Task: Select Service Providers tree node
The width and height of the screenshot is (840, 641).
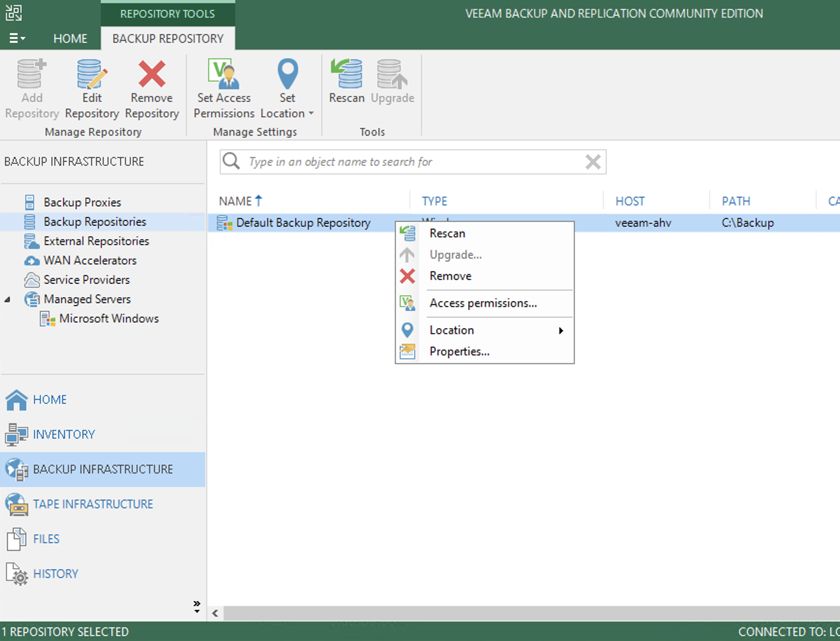Action: coord(87,279)
